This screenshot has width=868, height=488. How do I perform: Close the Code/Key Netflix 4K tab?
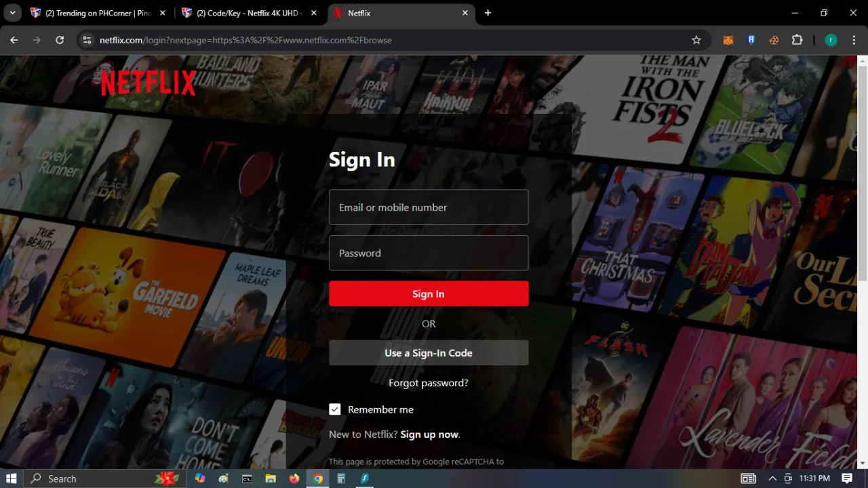coord(314,13)
